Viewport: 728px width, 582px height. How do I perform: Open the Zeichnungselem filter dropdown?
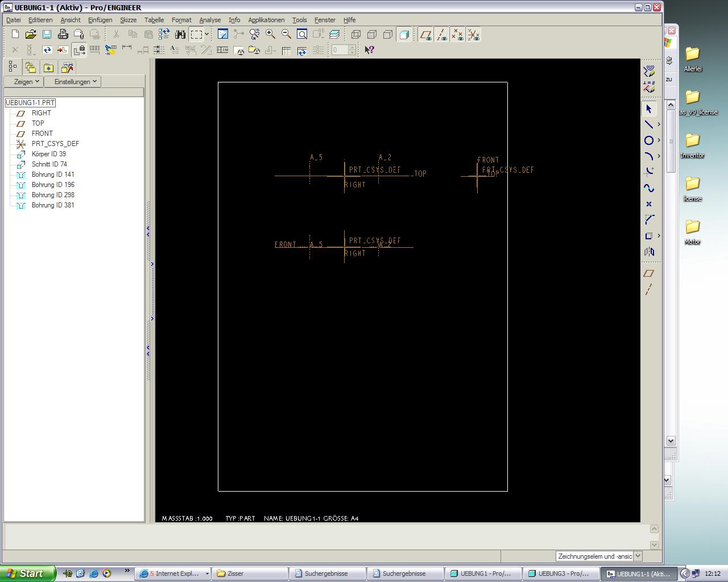(638, 556)
